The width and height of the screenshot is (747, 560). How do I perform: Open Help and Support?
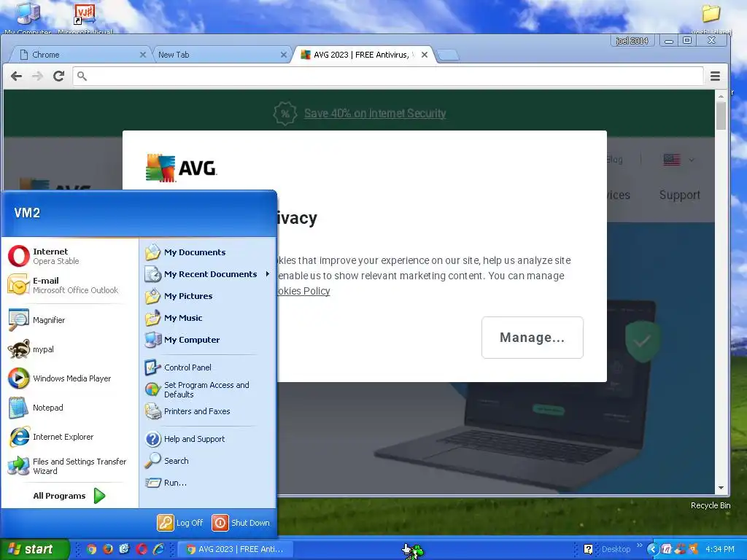click(x=207, y=439)
